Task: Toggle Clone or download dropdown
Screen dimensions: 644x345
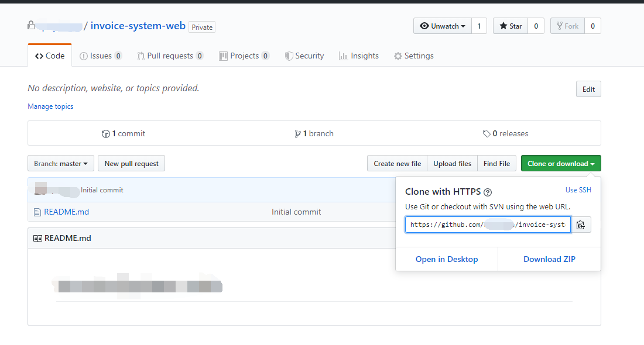Action: 561,163
